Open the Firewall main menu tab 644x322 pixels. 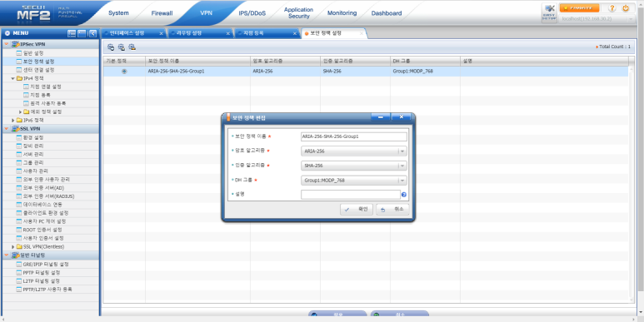coord(162,13)
